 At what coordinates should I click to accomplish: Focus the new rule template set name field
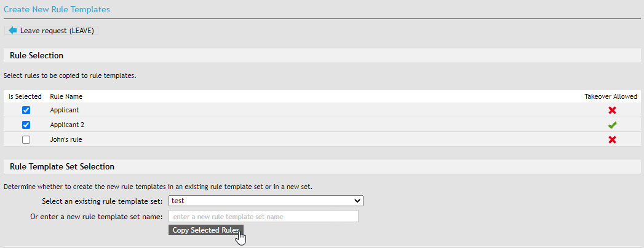pyautogui.click(x=263, y=217)
